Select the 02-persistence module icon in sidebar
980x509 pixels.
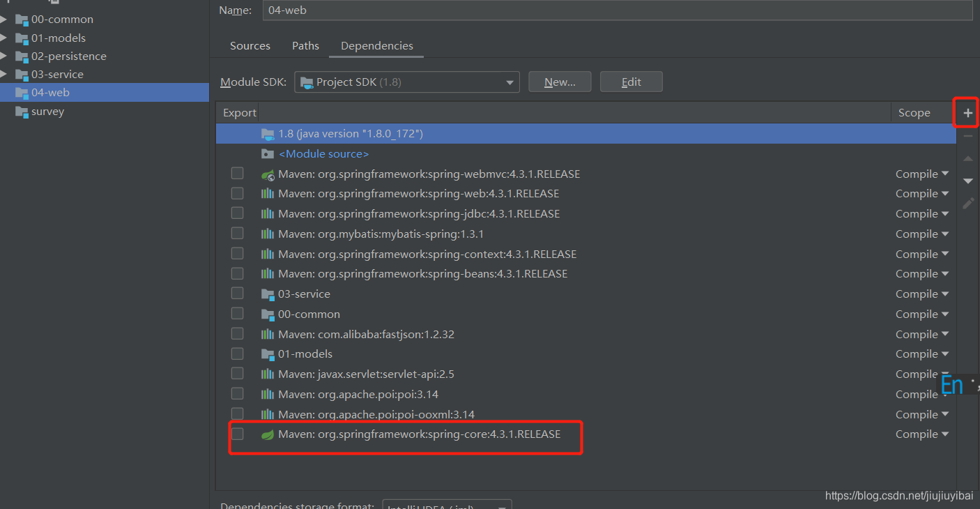[21, 56]
